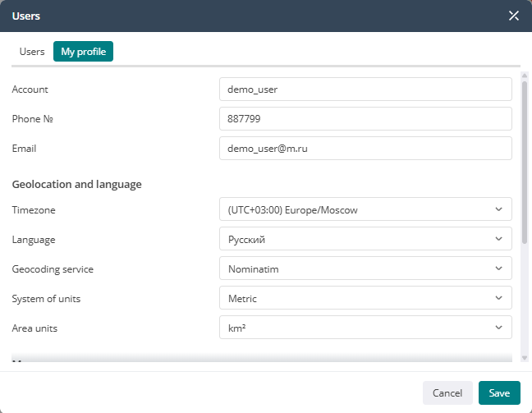Click the Area units label
Viewport: 532px width, 413px height.
coord(34,328)
